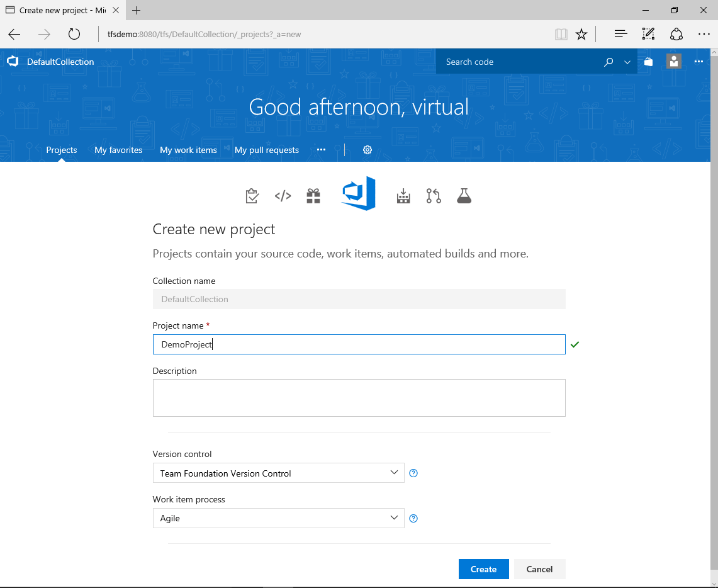Viewport: 718px width, 588px height.
Task: Click the Create button
Action: click(x=483, y=568)
